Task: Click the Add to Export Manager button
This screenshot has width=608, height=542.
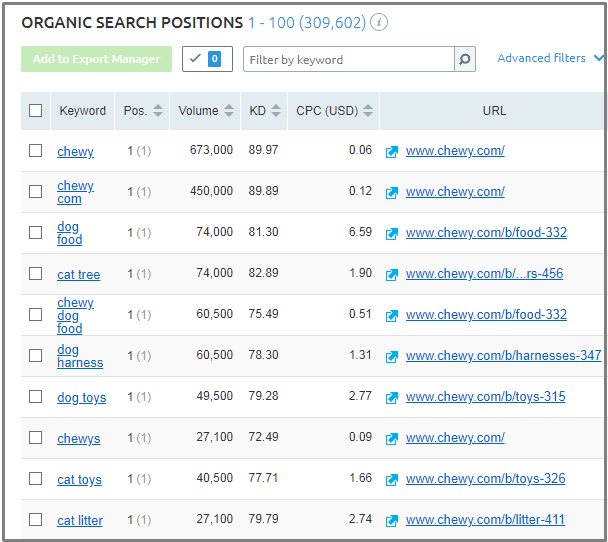Action: pos(96,59)
